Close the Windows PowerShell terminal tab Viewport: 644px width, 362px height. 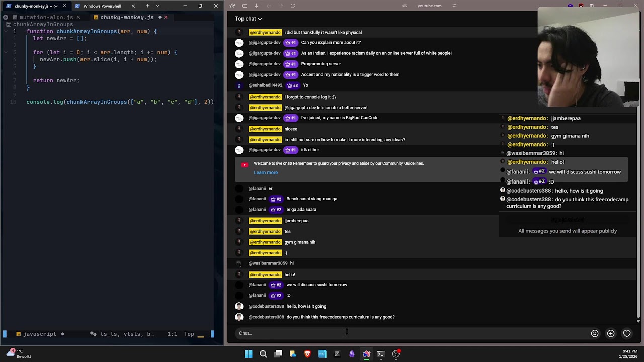click(133, 6)
